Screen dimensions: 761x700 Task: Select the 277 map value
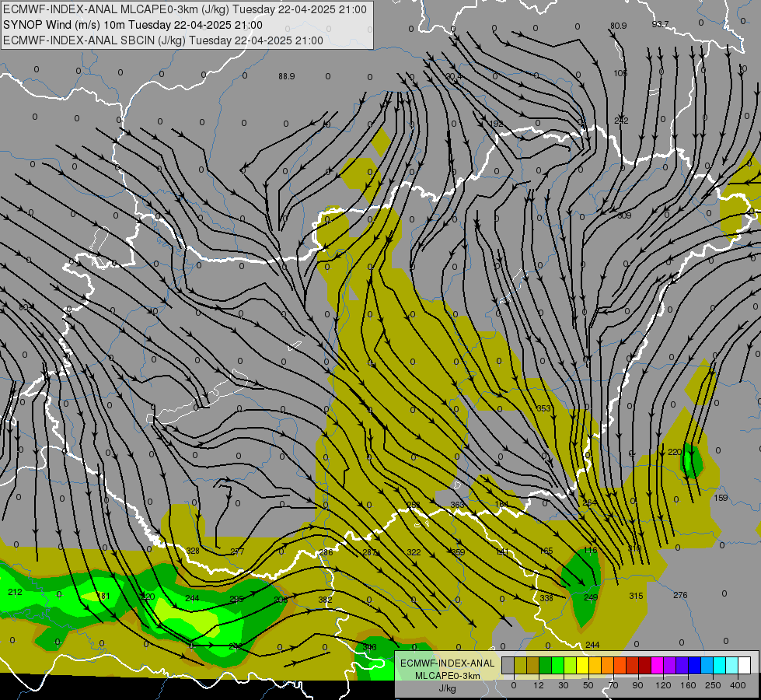[237, 551]
